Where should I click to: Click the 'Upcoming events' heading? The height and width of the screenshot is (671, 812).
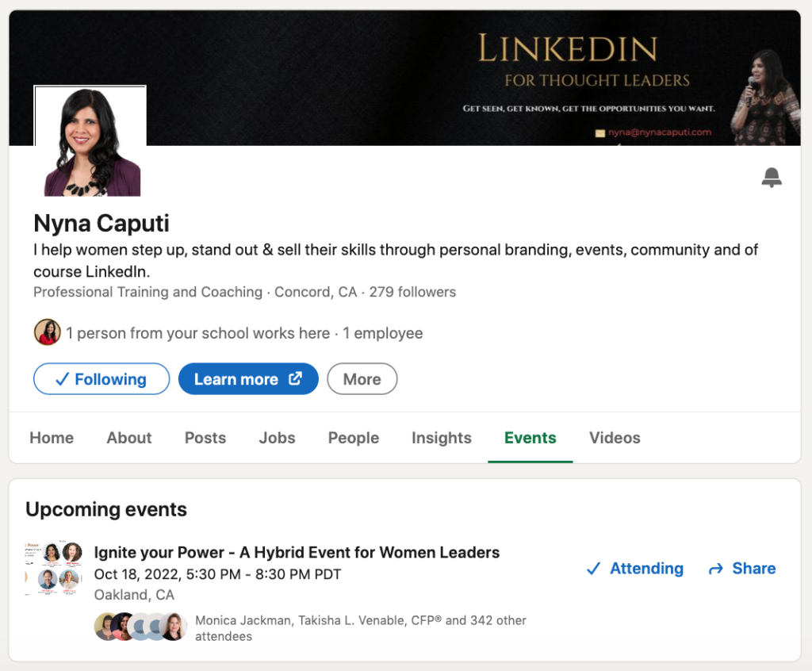(106, 509)
